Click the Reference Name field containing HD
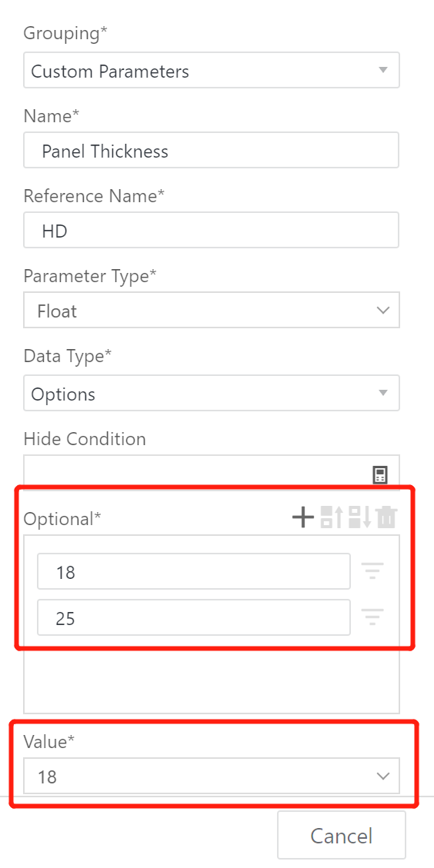This screenshot has height=868, width=434. (x=211, y=230)
